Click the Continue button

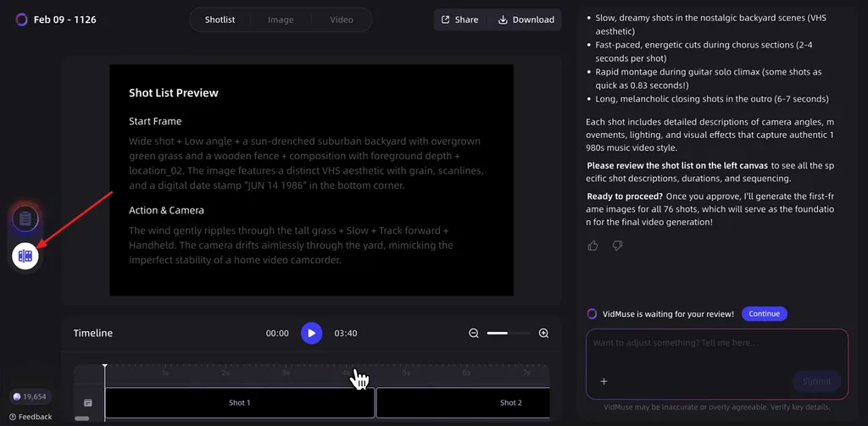click(x=765, y=313)
